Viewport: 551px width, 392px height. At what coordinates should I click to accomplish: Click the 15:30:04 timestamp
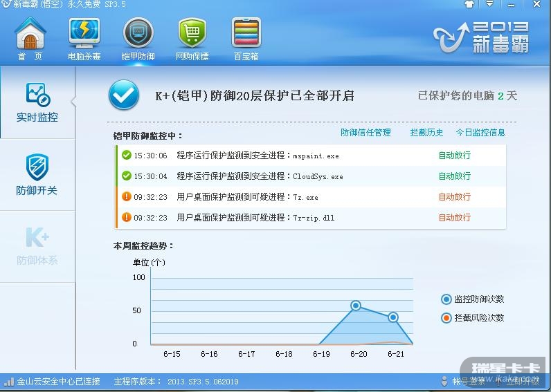pyautogui.click(x=150, y=176)
